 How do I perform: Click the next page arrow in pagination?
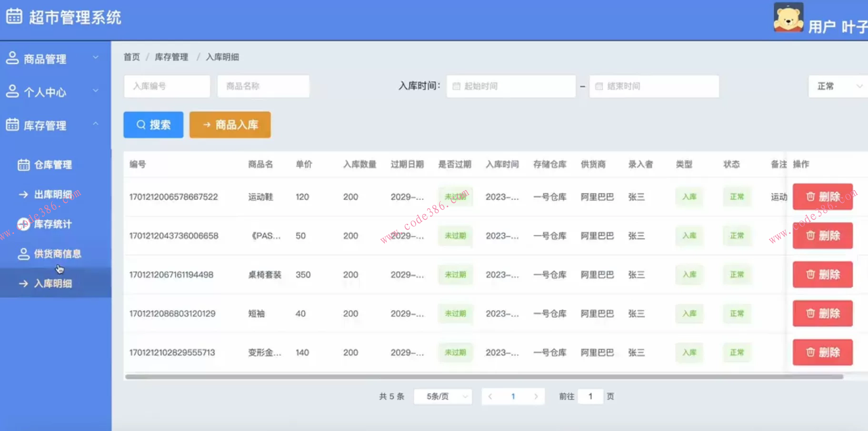click(x=537, y=396)
